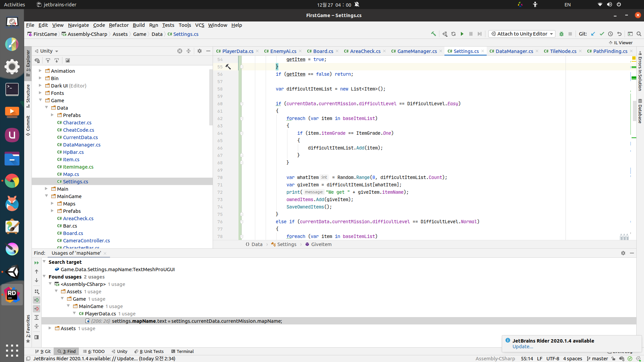
Task: Open the Unity Hub icon in Ubuntu dock
Action: click(x=12, y=272)
